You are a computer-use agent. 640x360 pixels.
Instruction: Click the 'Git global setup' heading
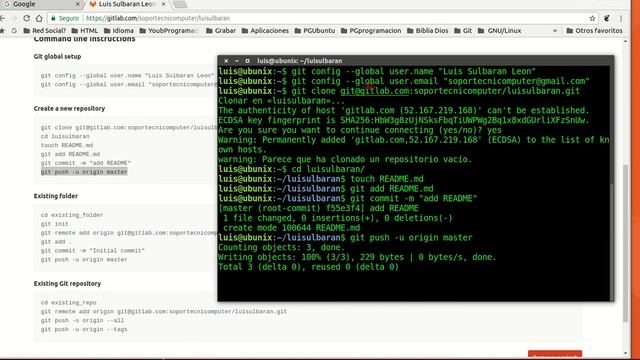coord(57,56)
